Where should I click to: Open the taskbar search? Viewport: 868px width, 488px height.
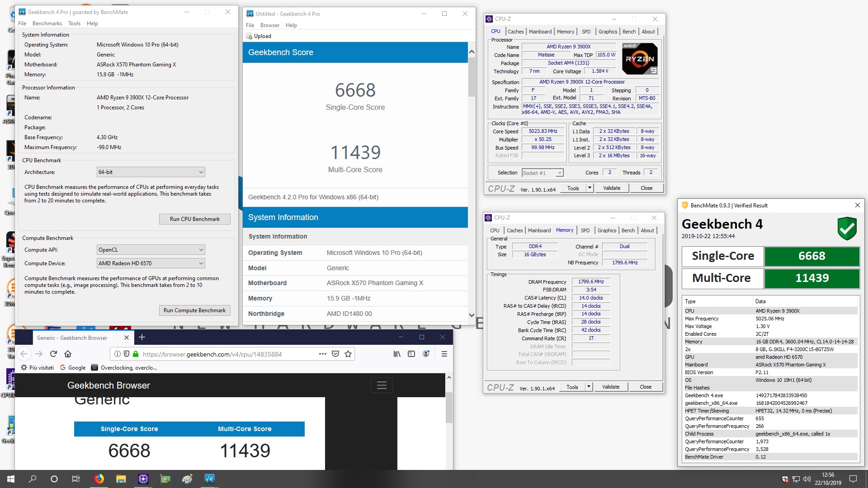33,479
